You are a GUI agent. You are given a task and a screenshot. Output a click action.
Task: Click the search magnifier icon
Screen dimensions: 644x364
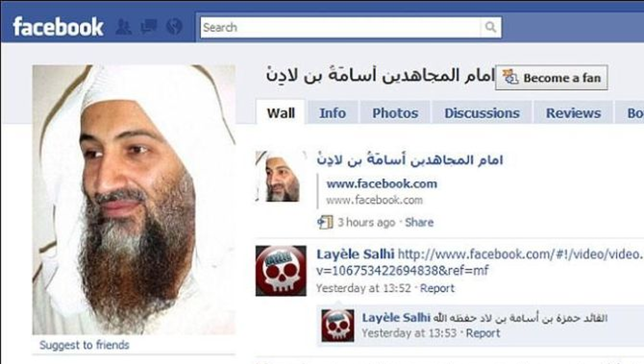(491, 28)
